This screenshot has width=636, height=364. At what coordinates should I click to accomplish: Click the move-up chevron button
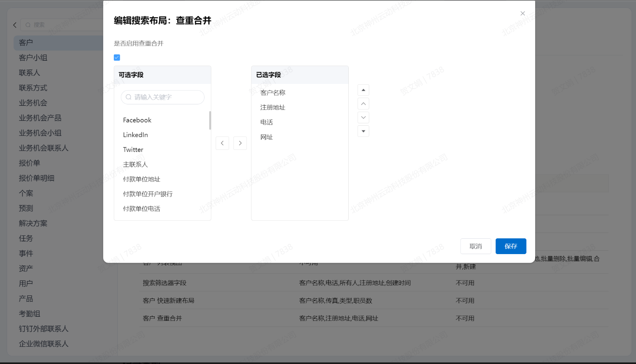point(363,104)
